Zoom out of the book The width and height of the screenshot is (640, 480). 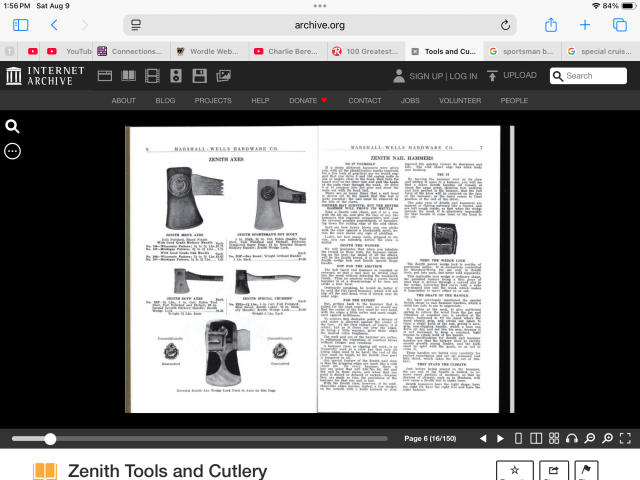(x=590, y=438)
